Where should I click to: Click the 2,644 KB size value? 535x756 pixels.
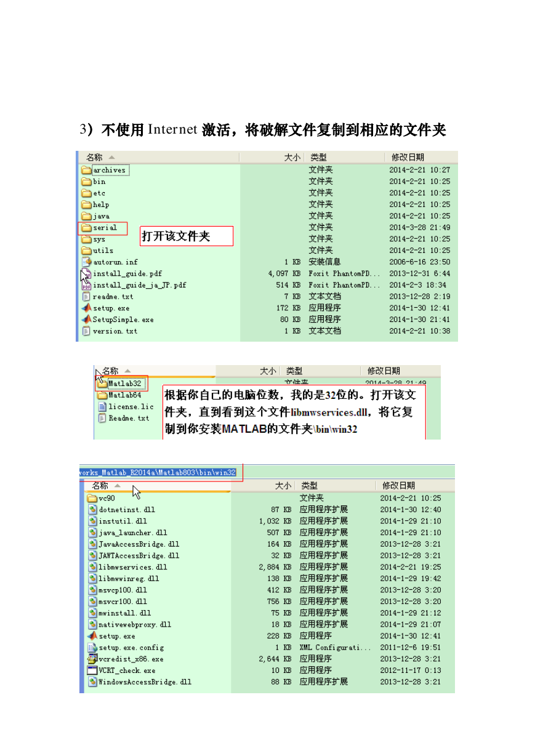(x=275, y=659)
